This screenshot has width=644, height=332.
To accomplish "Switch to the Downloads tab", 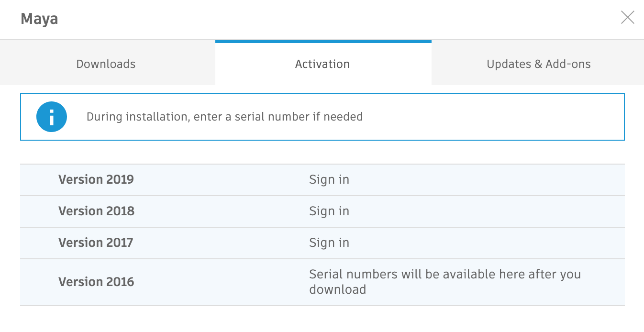I will [x=105, y=63].
